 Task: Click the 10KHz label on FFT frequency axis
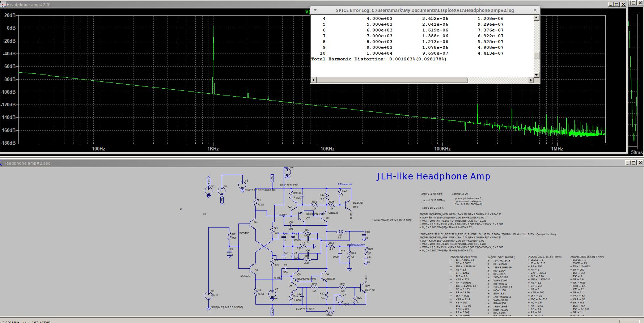pos(327,149)
